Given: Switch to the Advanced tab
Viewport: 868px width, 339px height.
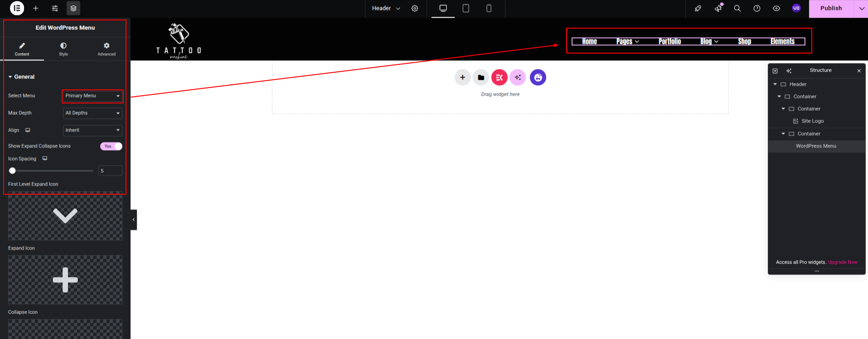Looking at the screenshot, I should (x=107, y=49).
